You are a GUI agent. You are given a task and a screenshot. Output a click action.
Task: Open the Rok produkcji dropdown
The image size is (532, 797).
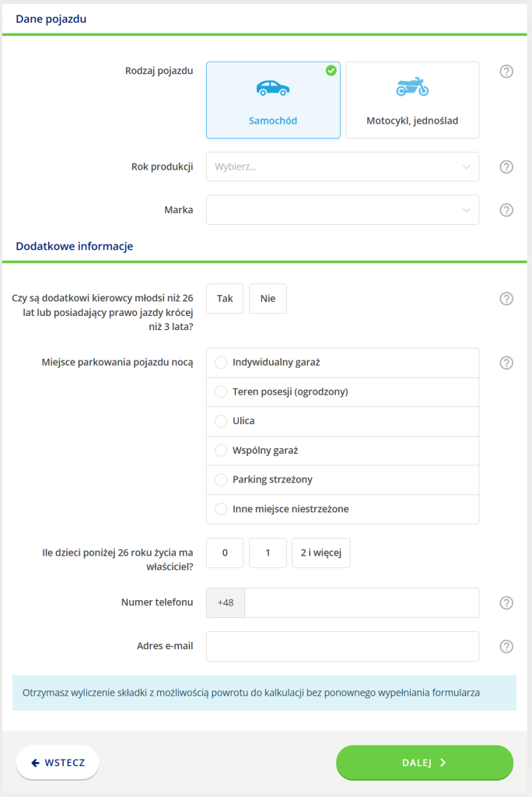coord(342,167)
